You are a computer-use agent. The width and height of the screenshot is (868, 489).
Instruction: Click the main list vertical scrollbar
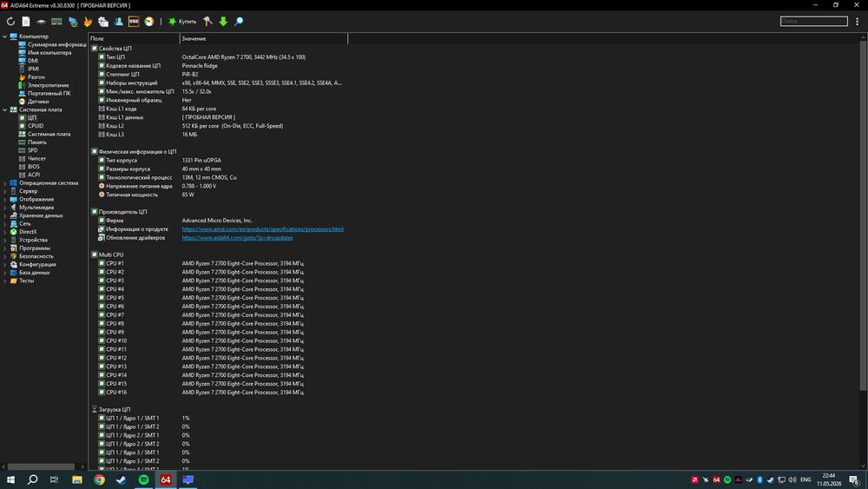(x=863, y=216)
